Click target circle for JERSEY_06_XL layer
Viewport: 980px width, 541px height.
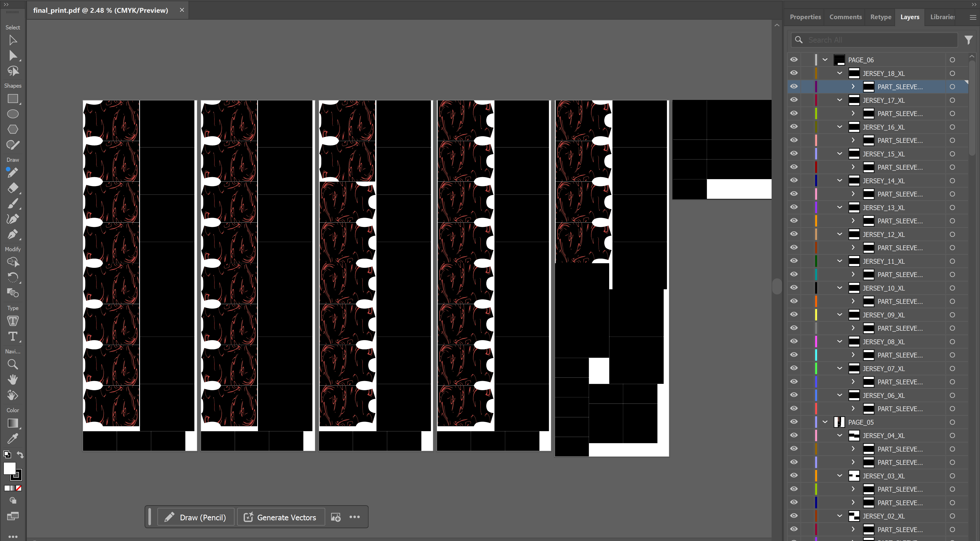coord(952,395)
